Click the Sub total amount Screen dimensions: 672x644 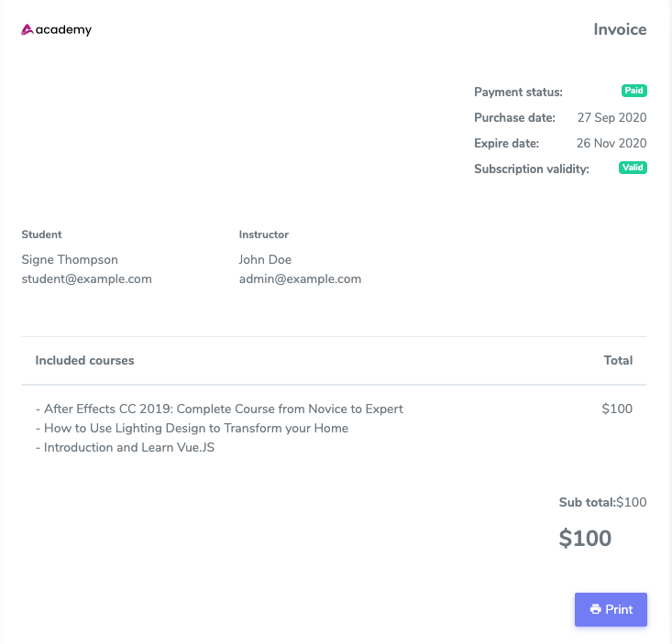coord(632,502)
